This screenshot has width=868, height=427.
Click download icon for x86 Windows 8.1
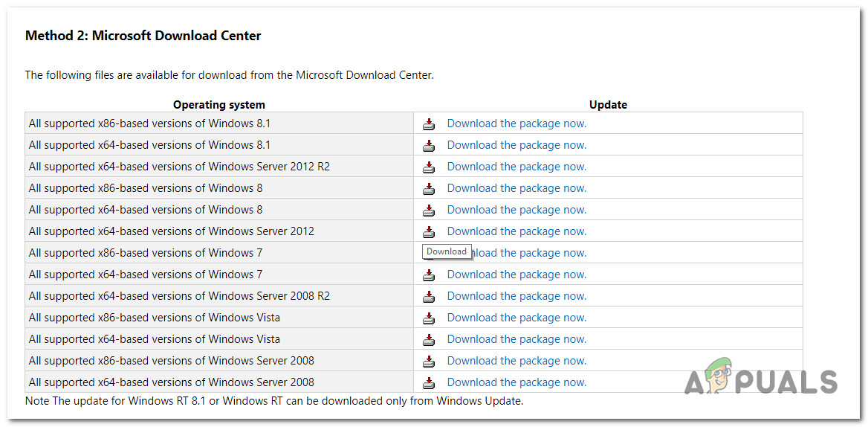tap(429, 124)
